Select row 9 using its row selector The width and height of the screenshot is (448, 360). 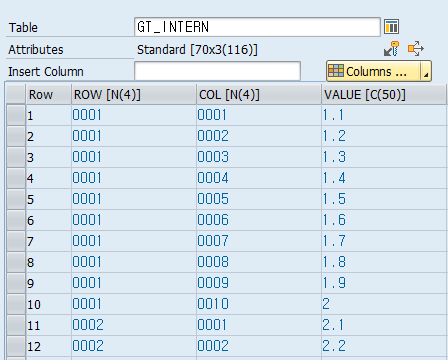tap(16, 283)
